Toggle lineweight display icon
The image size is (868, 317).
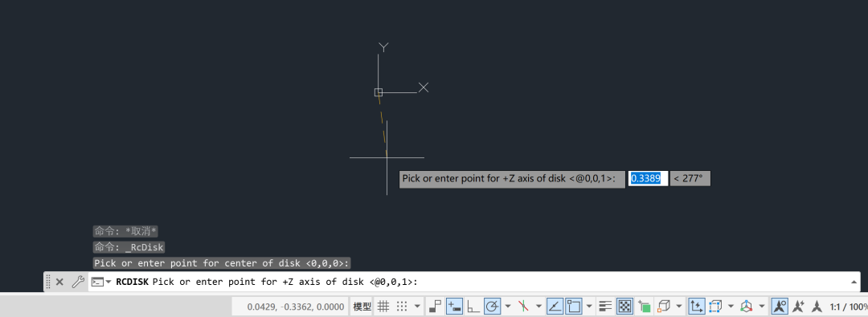click(606, 306)
